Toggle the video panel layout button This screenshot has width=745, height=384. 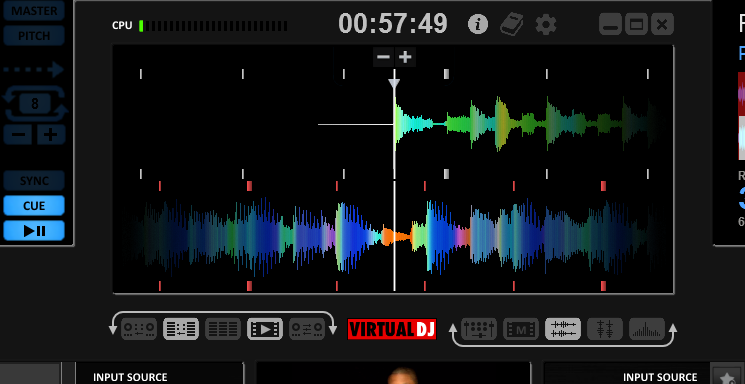point(265,328)
